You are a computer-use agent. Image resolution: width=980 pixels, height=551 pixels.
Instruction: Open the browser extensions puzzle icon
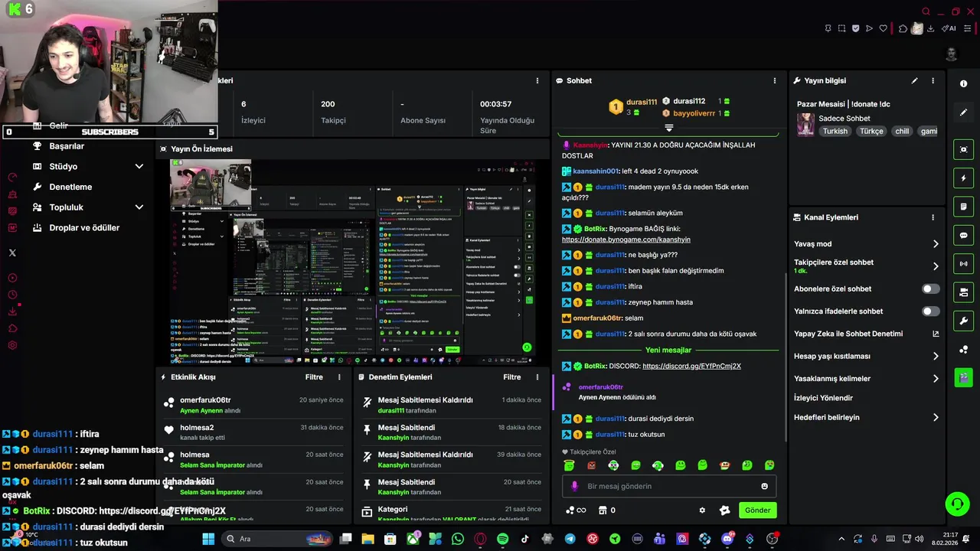903,29
